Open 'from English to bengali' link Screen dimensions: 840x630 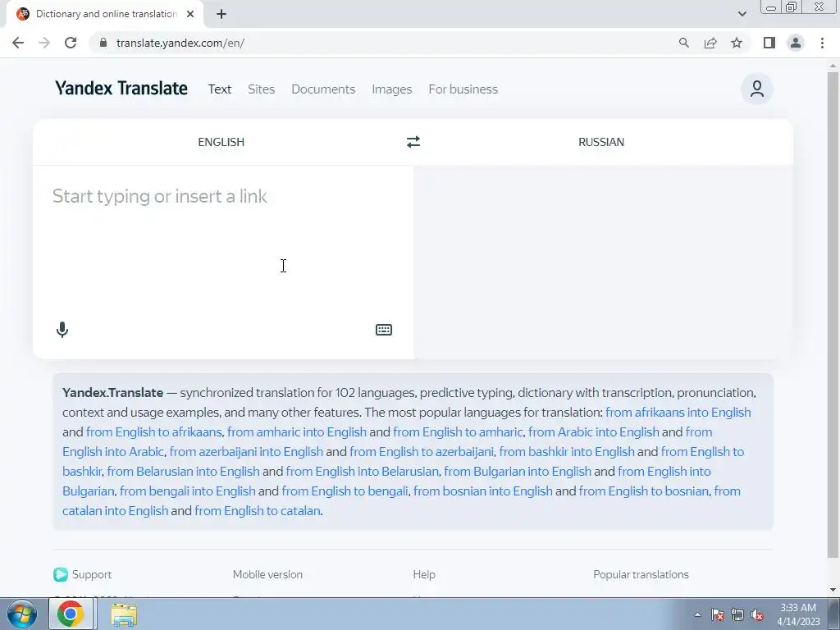point(345,491)
